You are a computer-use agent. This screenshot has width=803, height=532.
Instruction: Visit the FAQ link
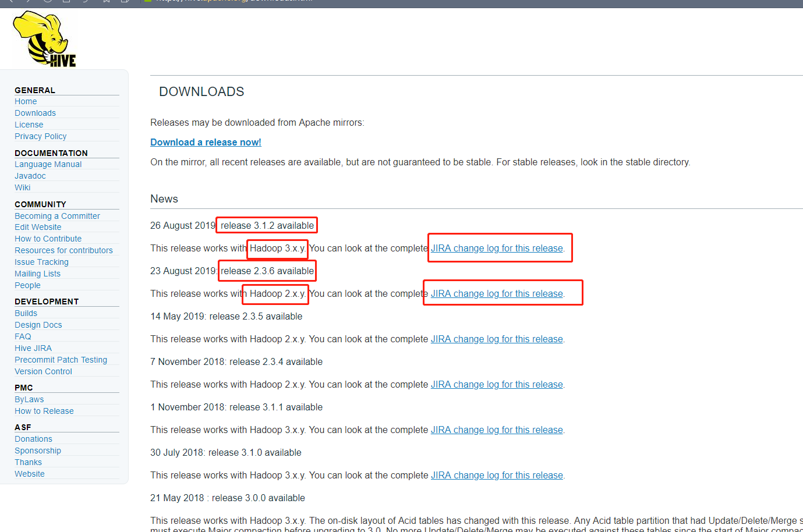23,336
